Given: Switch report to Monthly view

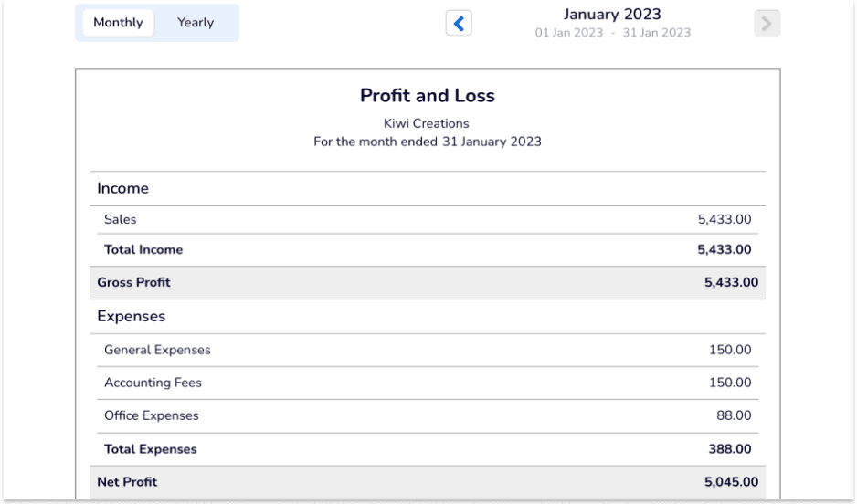Looking at the screenshot, I should 118,23.
